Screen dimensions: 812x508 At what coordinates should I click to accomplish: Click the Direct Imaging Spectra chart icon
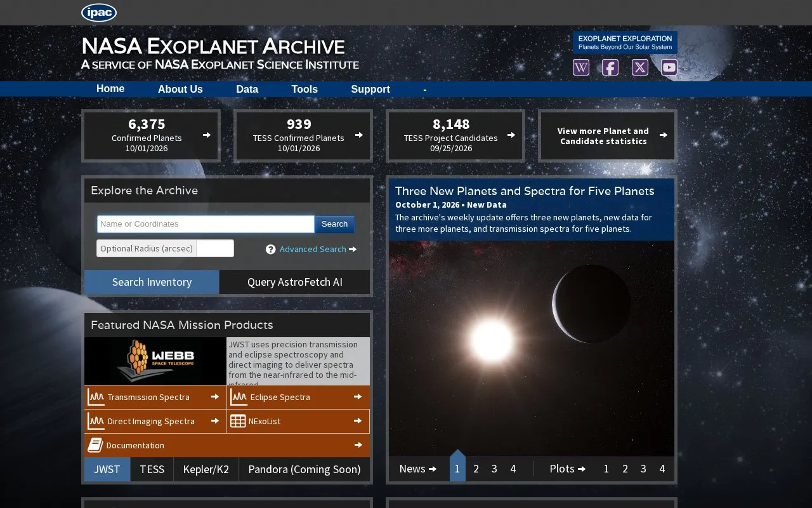click(96, 422)
